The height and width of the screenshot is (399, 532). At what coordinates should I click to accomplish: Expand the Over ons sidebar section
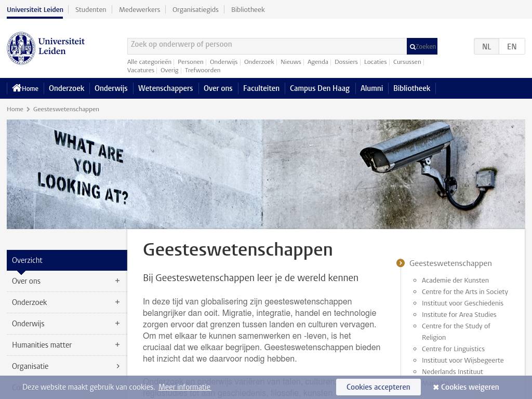pos(117,281)
